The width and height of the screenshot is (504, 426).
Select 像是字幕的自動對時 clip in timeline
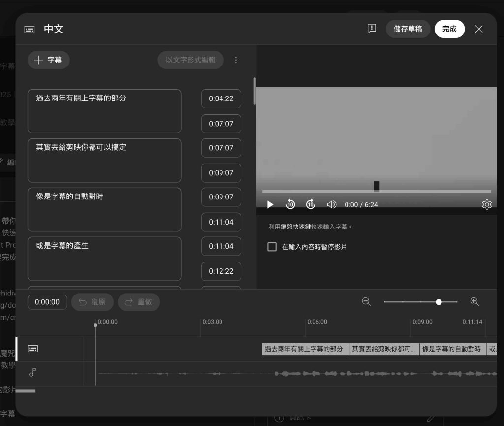click(x=452, y=349)
